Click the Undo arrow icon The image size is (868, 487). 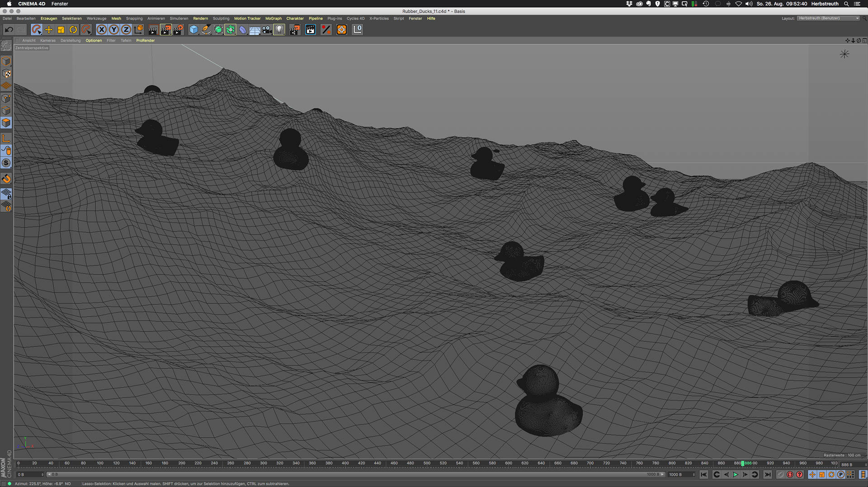coord(9,30)
